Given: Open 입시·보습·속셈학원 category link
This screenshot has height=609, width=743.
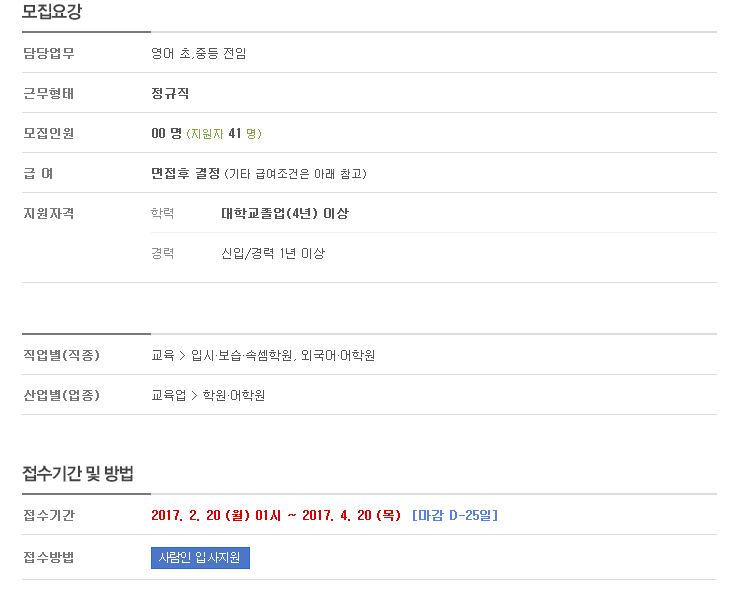Looking at the screenshot, I should click(x=242, y=355).
